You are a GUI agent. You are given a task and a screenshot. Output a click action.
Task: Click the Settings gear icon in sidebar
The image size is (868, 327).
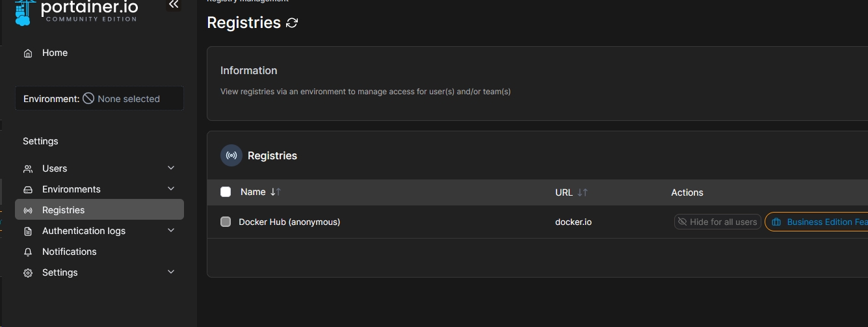(28, 273)
